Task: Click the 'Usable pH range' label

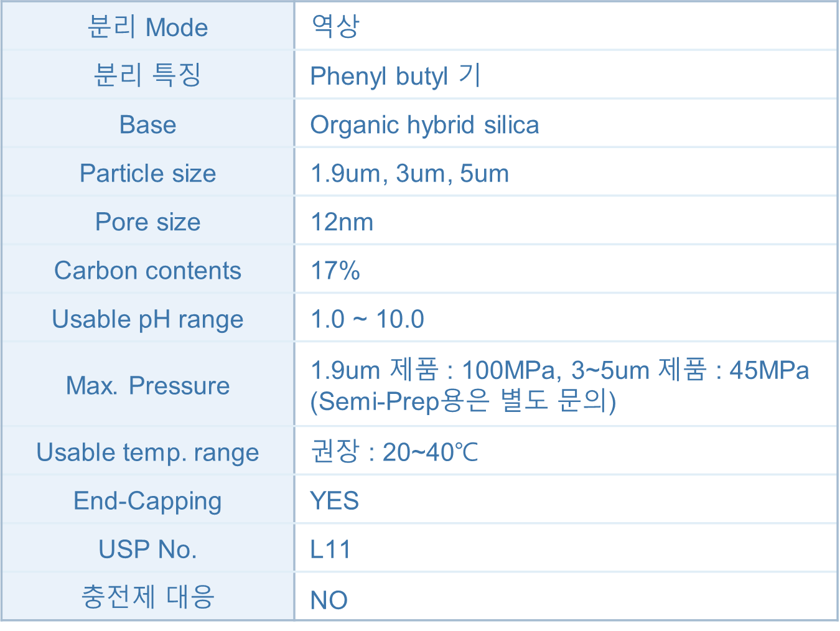Action: coord(147,319)
